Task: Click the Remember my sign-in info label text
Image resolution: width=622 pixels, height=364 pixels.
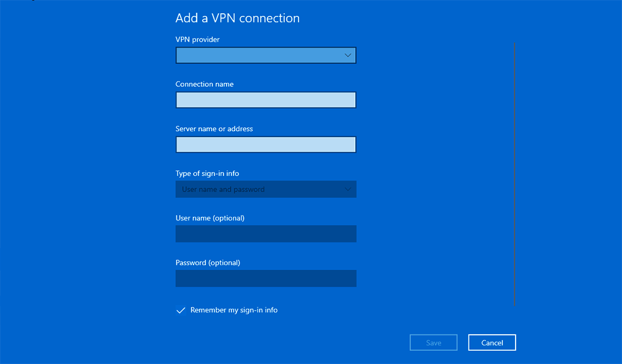Action: 233,309
